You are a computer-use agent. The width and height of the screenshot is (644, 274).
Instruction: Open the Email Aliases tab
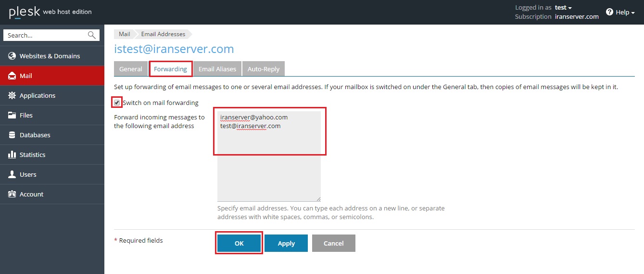point(217,69)
